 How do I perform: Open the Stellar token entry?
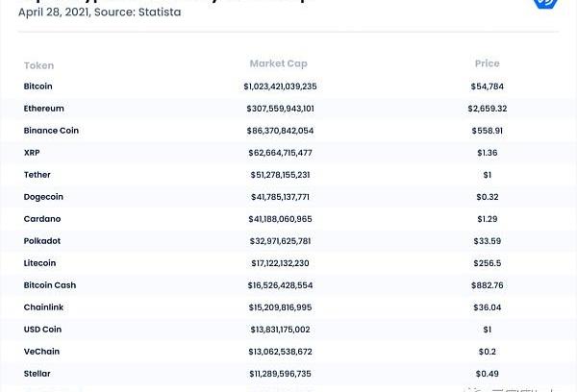38,374
